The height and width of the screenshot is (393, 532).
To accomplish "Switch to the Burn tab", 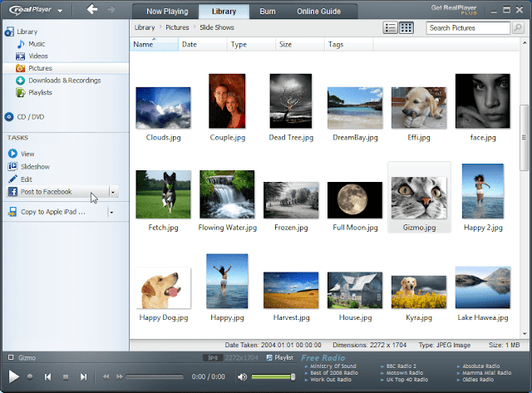I will pyautogui.click(x=268, y=11).
